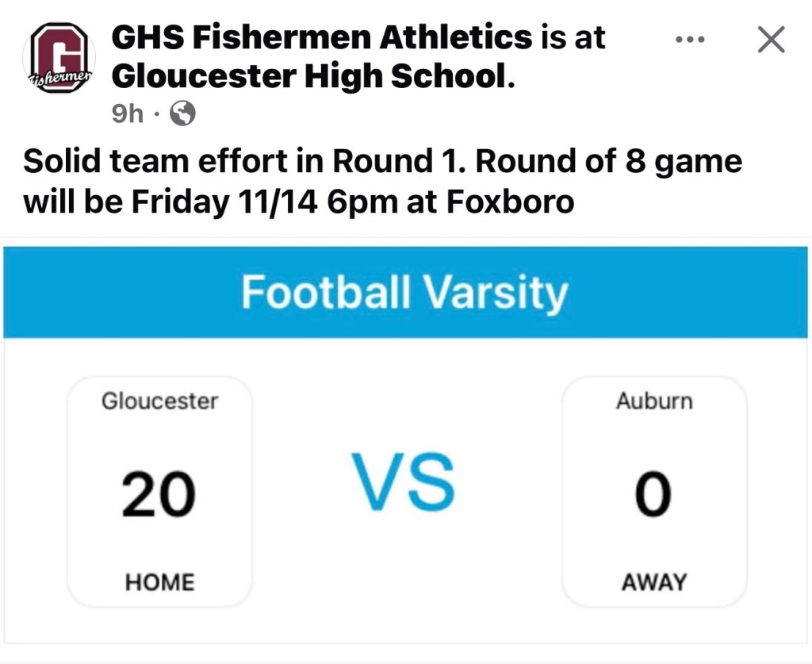Click the 9h post timestamp
Screen dimensions: 812x664
click(128, 114)
